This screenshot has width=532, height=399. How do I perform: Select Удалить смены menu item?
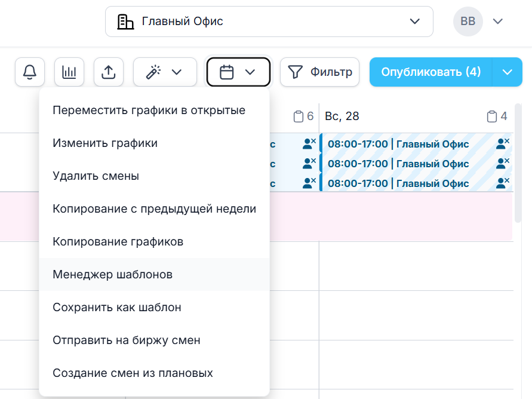[x=96, y=176]
